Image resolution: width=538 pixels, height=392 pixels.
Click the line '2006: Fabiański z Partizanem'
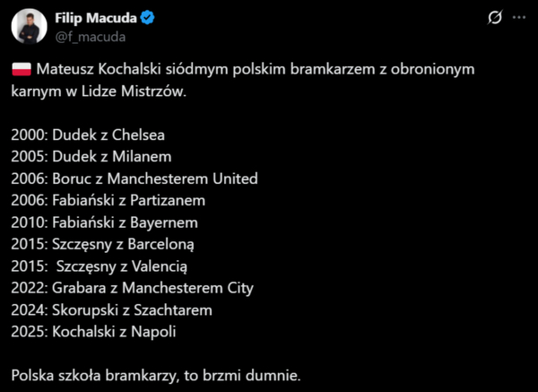[108, 200]
